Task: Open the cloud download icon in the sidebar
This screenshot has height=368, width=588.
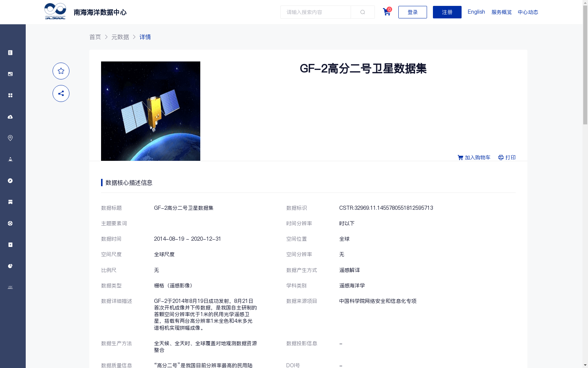Action: [x=10, y=117]
